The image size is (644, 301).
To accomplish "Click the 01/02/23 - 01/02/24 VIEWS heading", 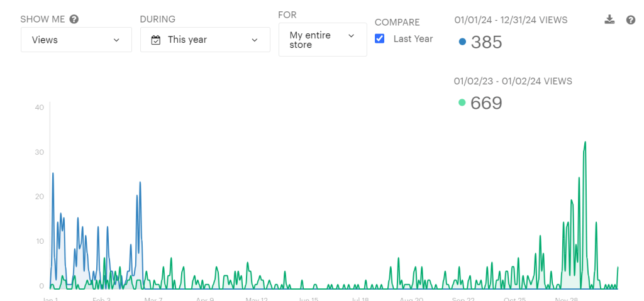I will (513, 81).
